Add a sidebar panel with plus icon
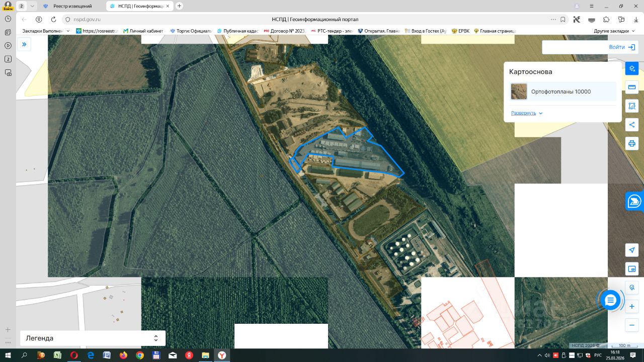This screenshot has height=362, width=644. coord(8,330)
